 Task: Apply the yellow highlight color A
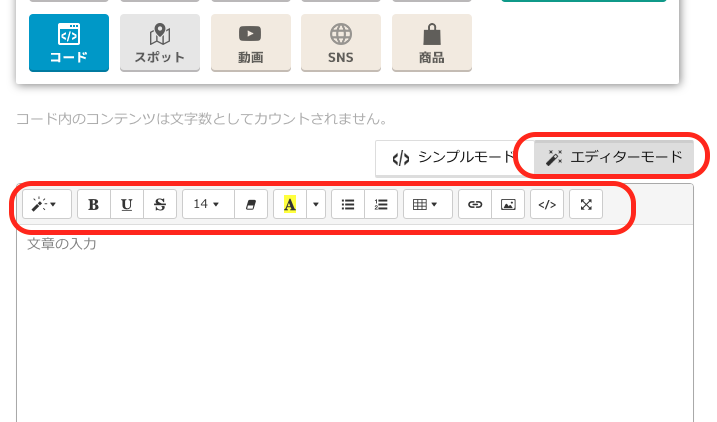pos(290,204)
